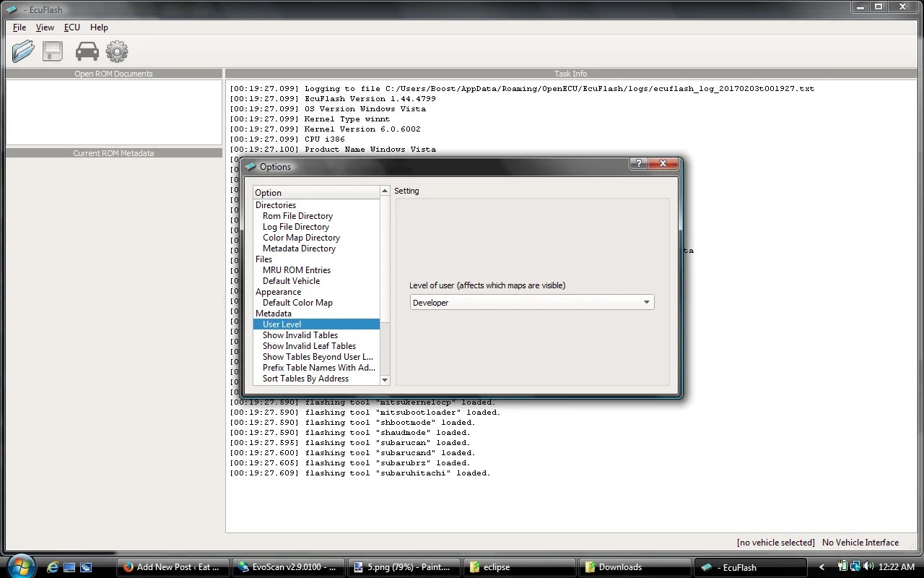Select Default Color Map option
This screenshot has height=578, width=924.
coord(297,303)
